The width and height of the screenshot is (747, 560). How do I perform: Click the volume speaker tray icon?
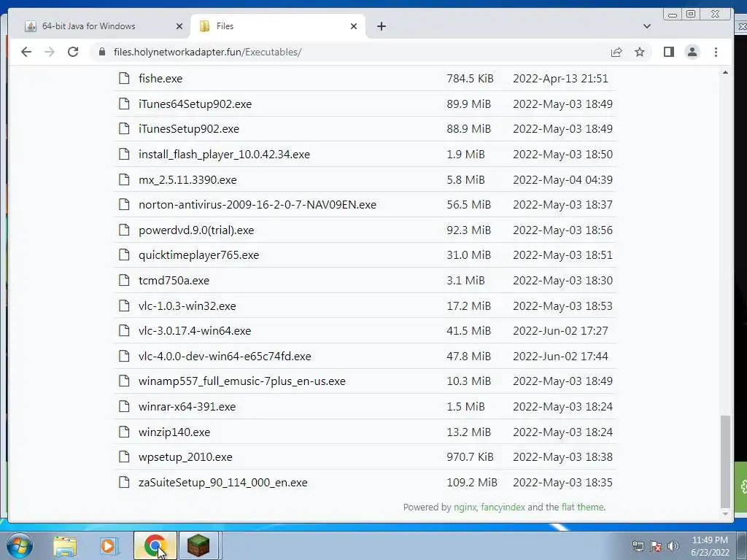coord(673,546)
